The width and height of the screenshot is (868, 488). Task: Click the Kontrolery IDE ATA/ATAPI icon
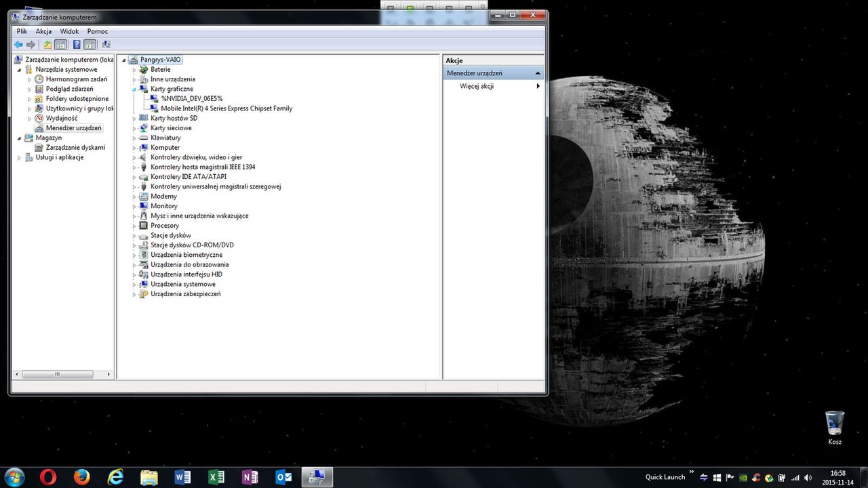pyautogui.click(x=144, y=177)
